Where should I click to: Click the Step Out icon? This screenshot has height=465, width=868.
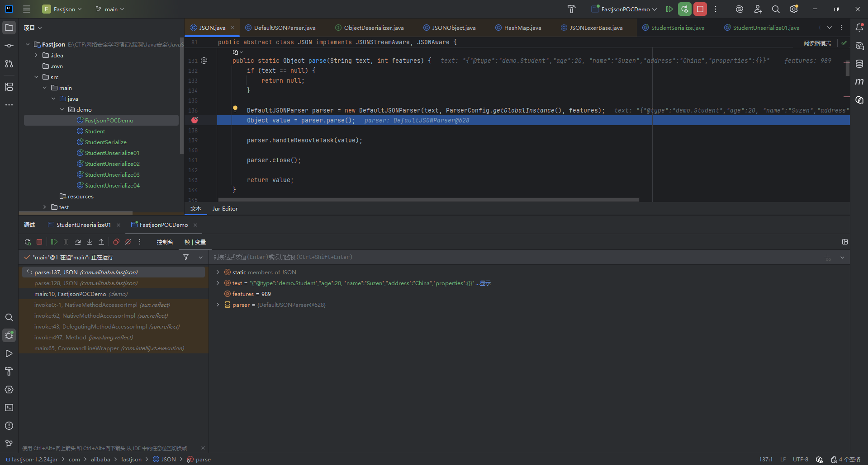tap(101, 242)
